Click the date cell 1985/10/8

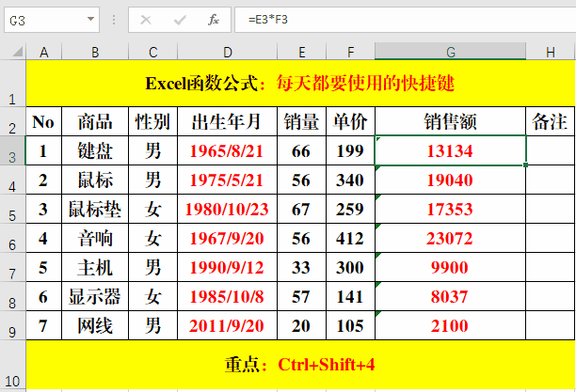pyautogui.click(x=227, y=296)
